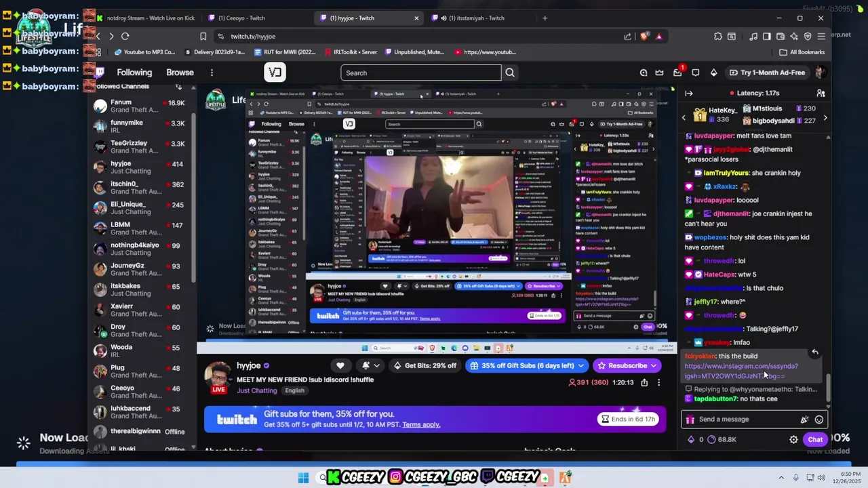Open the chat community users icon
Screen dimensions: 868x488
(x=821, y=93)
